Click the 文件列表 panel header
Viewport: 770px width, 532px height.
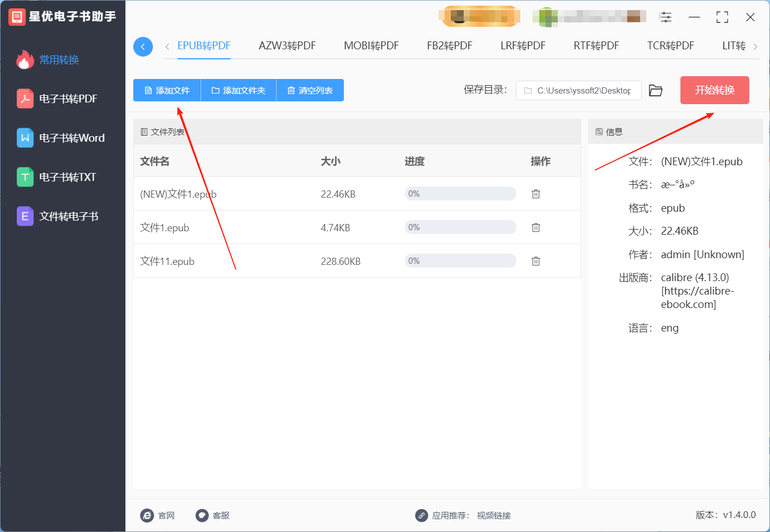point(357,132)
